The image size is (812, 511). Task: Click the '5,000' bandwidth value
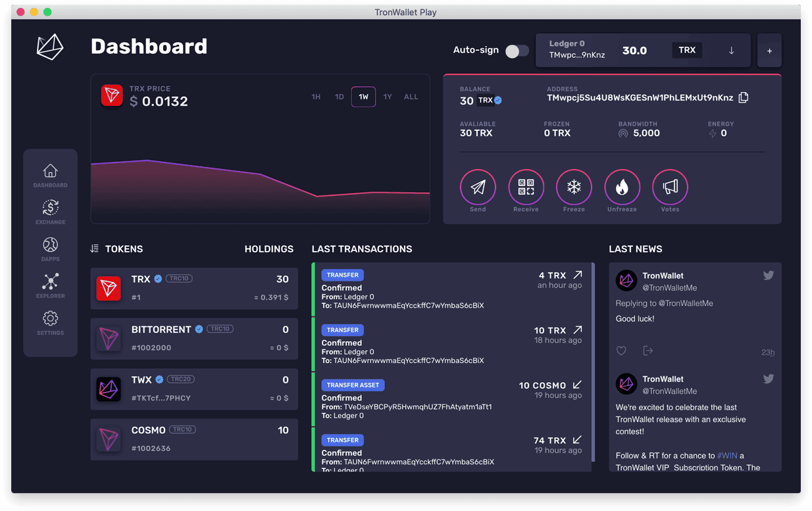[646, 133]
